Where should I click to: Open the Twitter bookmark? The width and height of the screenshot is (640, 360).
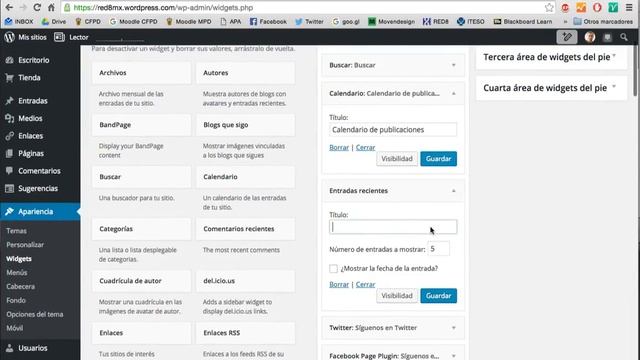pyautogui.click(x=309, y=21)
